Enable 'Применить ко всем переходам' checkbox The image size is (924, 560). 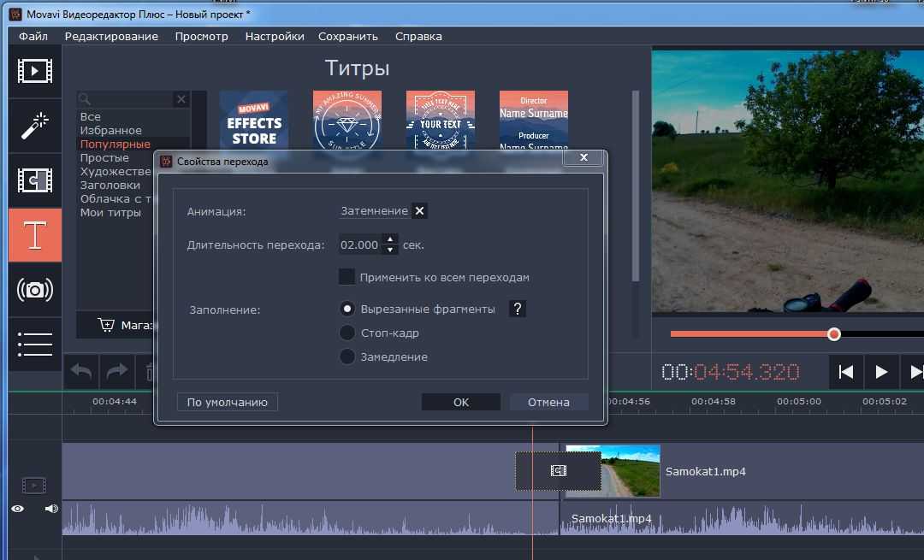click(x=346, y=277)
